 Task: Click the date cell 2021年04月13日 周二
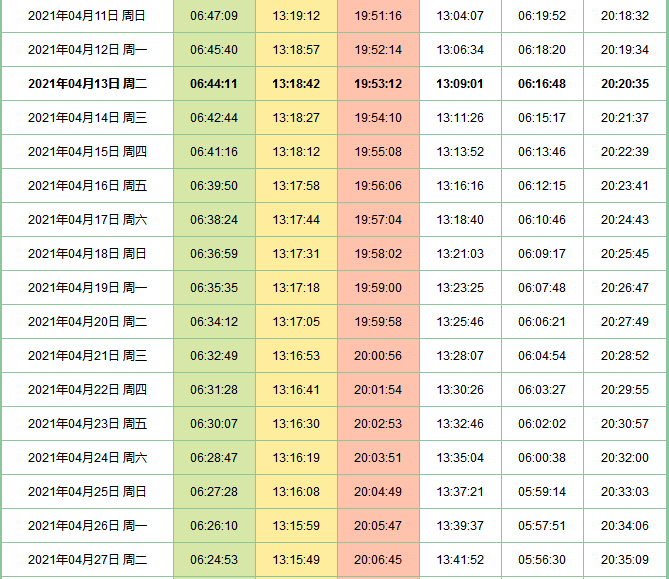(x=87, y=84)
